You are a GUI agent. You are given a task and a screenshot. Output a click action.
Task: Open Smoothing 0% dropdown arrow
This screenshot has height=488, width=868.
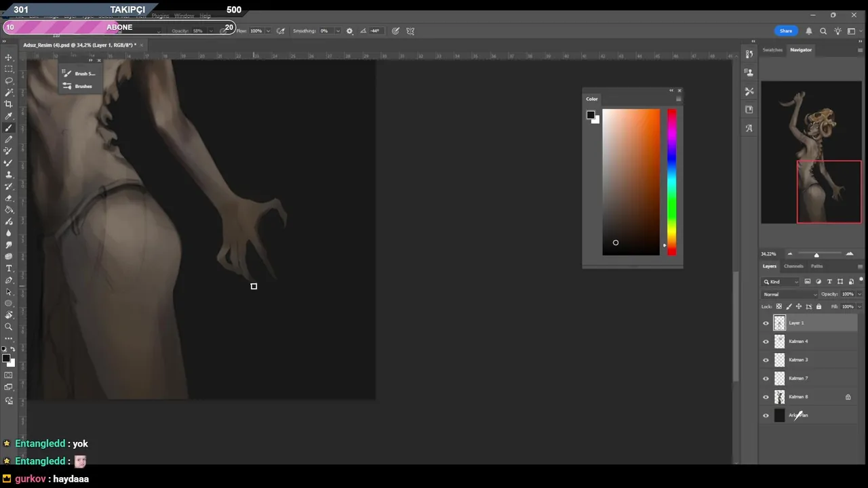338,31
